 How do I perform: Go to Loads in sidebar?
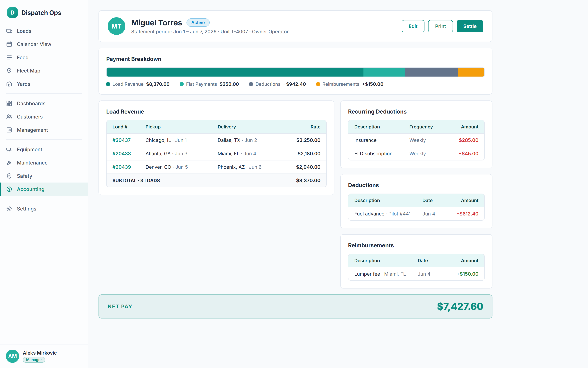click(x=44, y=31)
